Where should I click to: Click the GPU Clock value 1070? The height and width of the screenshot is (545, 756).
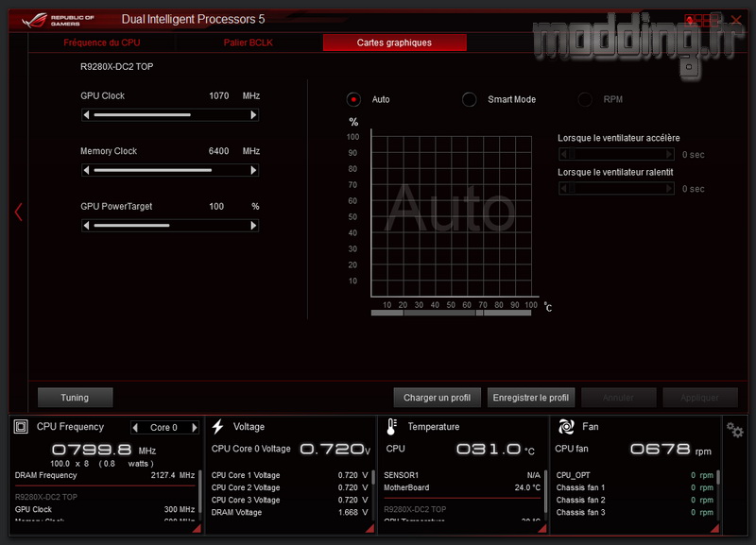219,96
